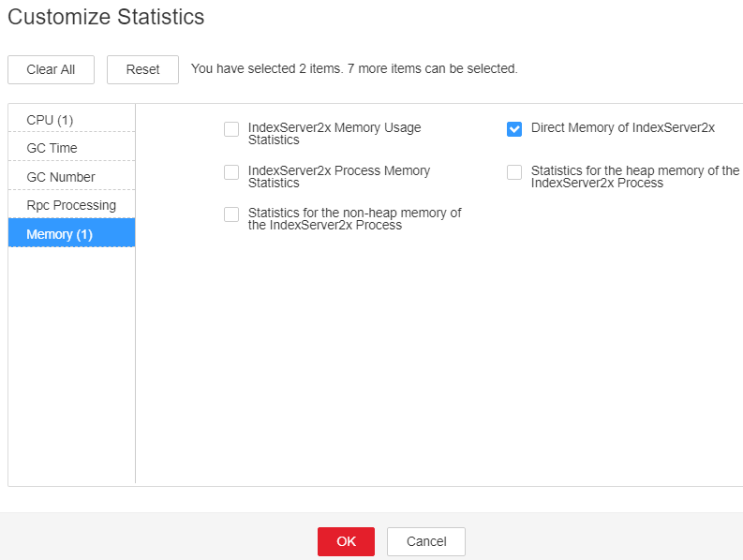Image resolution: width=743 pixels, height=560 pixels.
Task: Open the CPU (1) category tab
Action: pos(71,119)
